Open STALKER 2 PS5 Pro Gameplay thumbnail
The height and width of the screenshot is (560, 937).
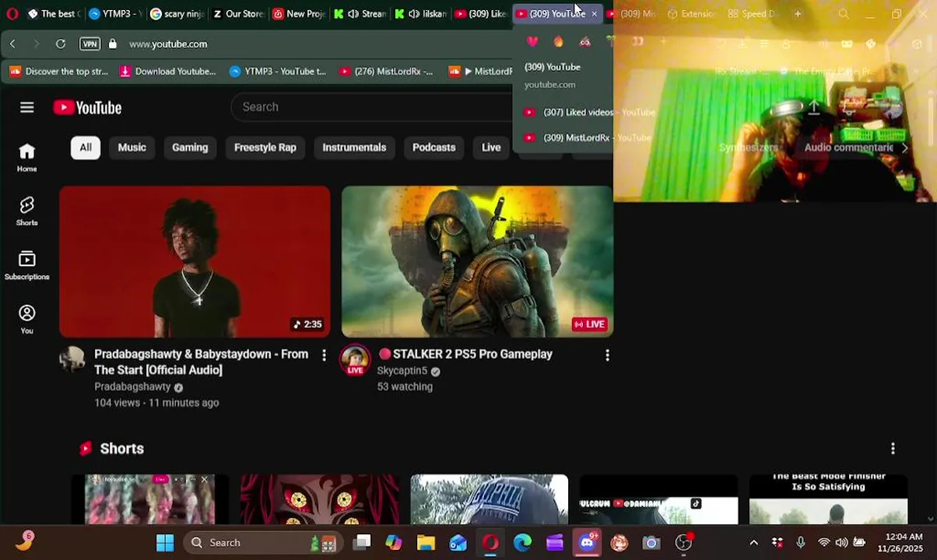(x=477, y=261)
